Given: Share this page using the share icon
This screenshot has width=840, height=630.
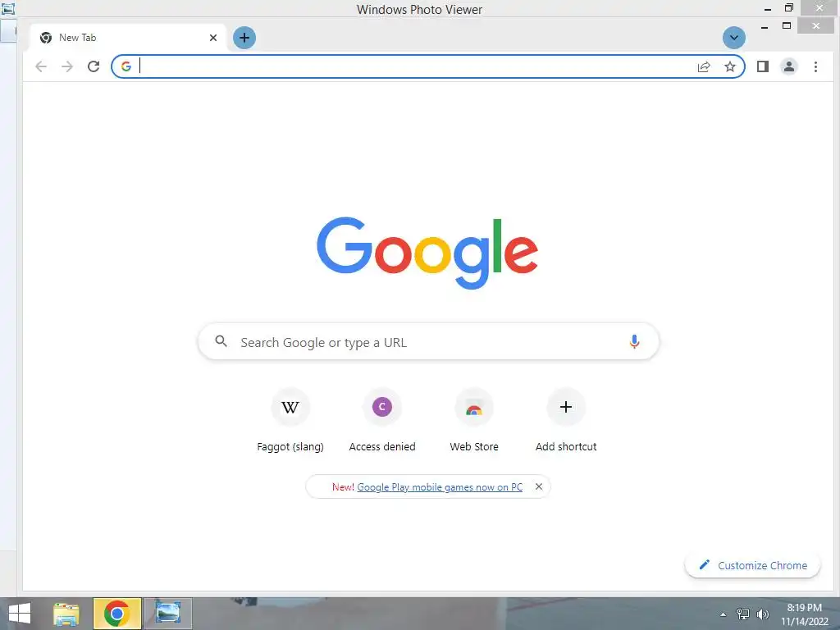Looking at the screenshot, I should click(x=703, y=66).
